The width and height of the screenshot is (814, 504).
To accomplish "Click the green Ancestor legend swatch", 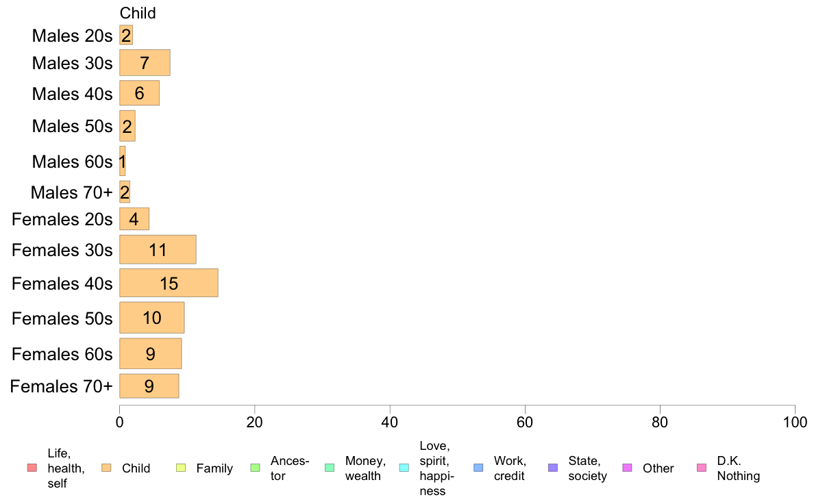I will [x=255, y=468].
